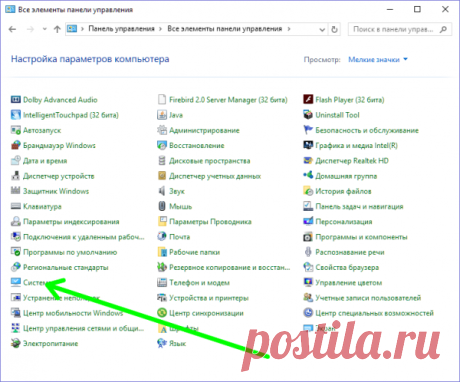
Task: Expand chevron after Все элементы панели управления
Action: [x=289, y=29]
